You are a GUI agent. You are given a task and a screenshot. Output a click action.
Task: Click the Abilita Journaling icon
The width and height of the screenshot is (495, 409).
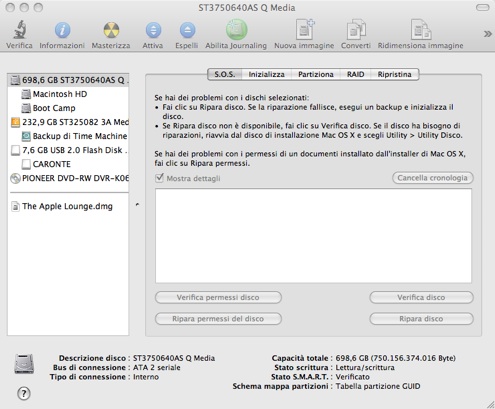click(236, 29)
